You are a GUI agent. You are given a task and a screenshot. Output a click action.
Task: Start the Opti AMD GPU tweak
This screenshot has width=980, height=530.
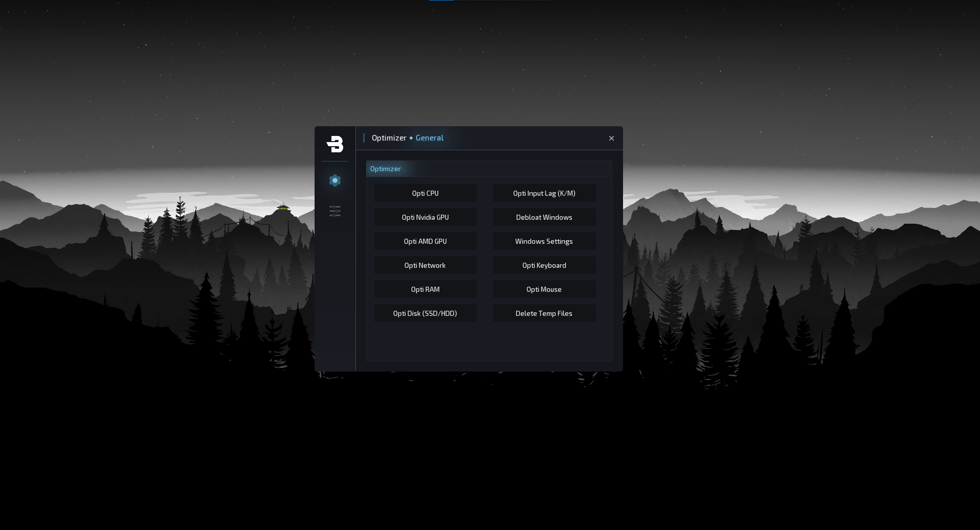(425, 241)
